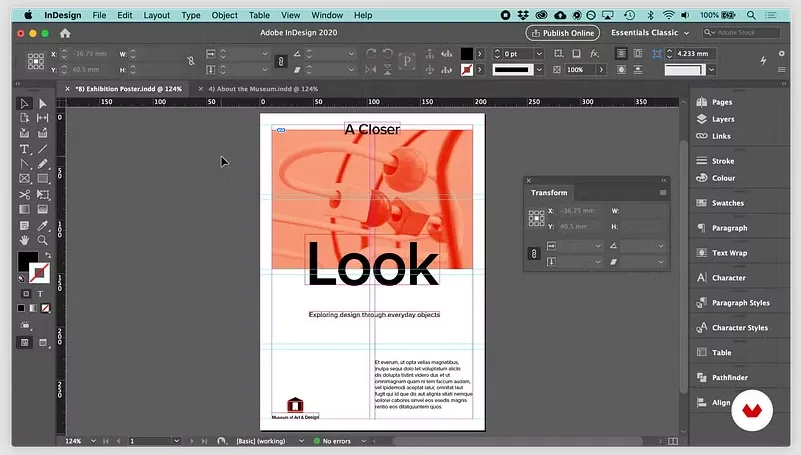Click the Adobe Stock search field
The image size is (801, 455).
tap(741, 33)
